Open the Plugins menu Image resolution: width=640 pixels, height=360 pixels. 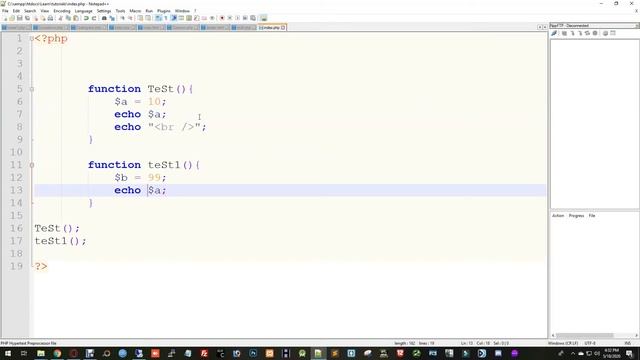[164, 11]
